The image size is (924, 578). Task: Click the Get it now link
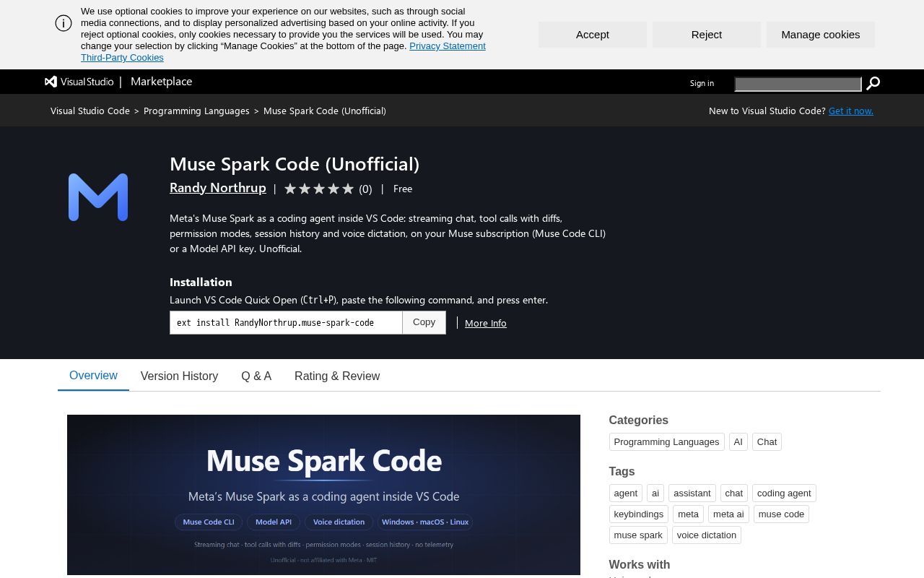pos(851,111)
